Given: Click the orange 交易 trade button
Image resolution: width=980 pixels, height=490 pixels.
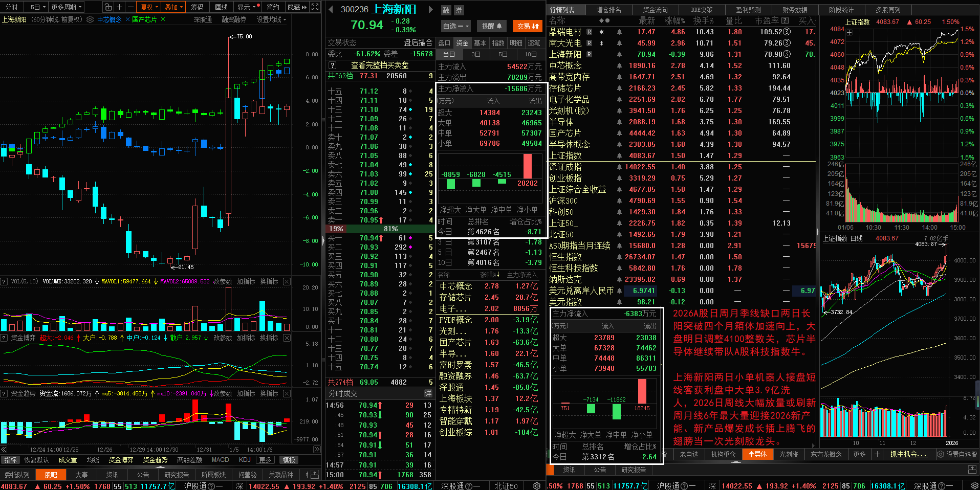Looking at the screenshot, I should click(x=527, y=26).
